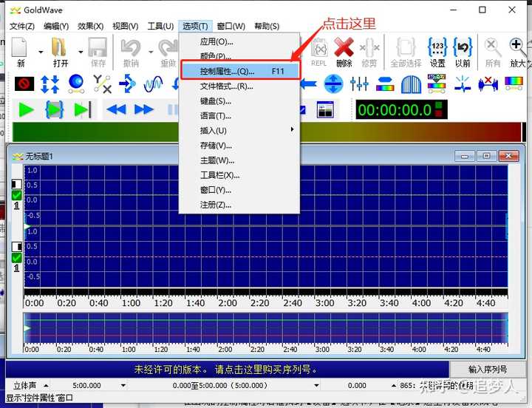Click the Y-X interpolate effect icon

[x=102, y=84]
